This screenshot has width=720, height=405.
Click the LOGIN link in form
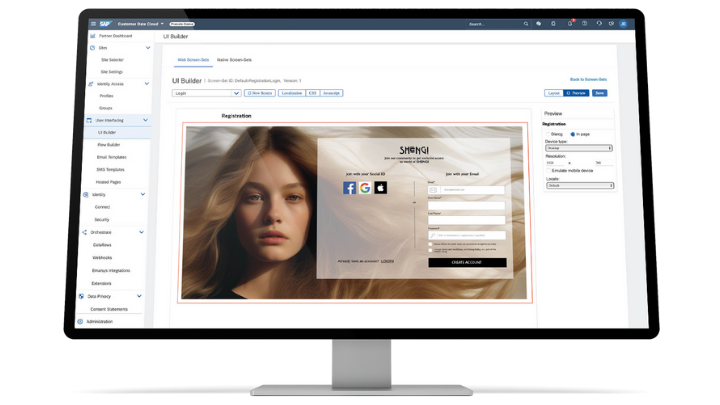click(x=387, y=261)
